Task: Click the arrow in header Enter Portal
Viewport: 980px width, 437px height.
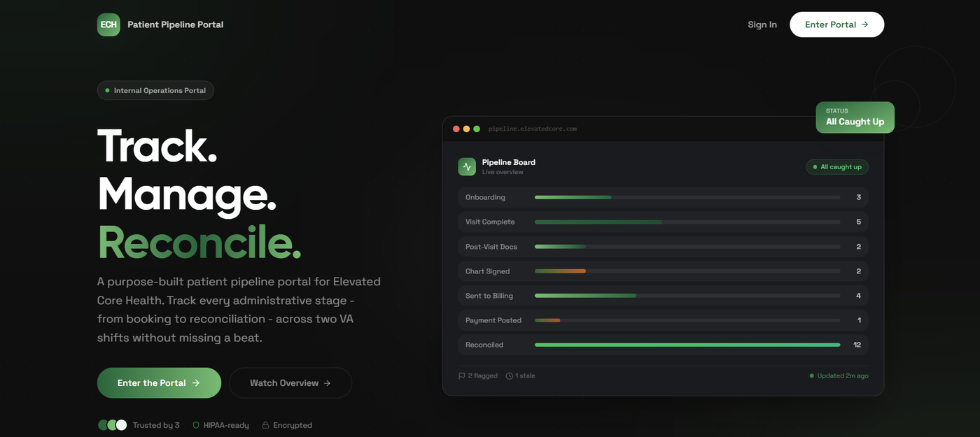Action: tap(865, 24)
